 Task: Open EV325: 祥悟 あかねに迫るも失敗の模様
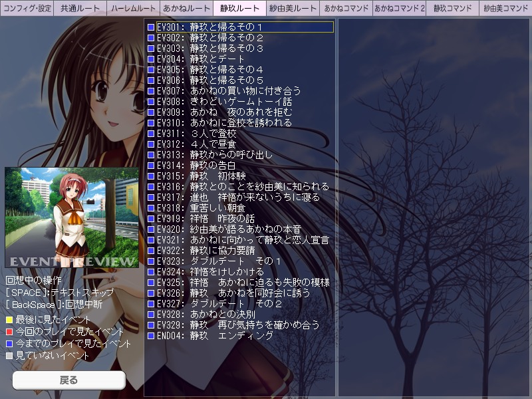coord(243,283)
